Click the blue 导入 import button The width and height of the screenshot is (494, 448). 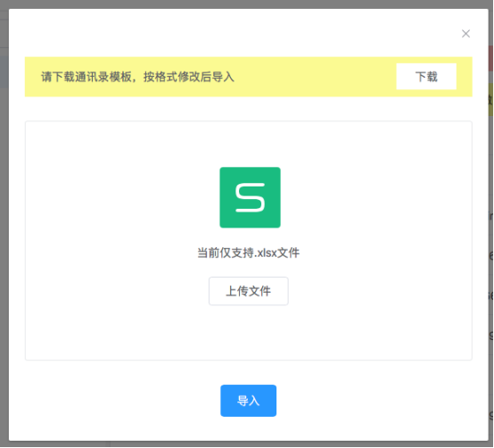tap(248, 401)
